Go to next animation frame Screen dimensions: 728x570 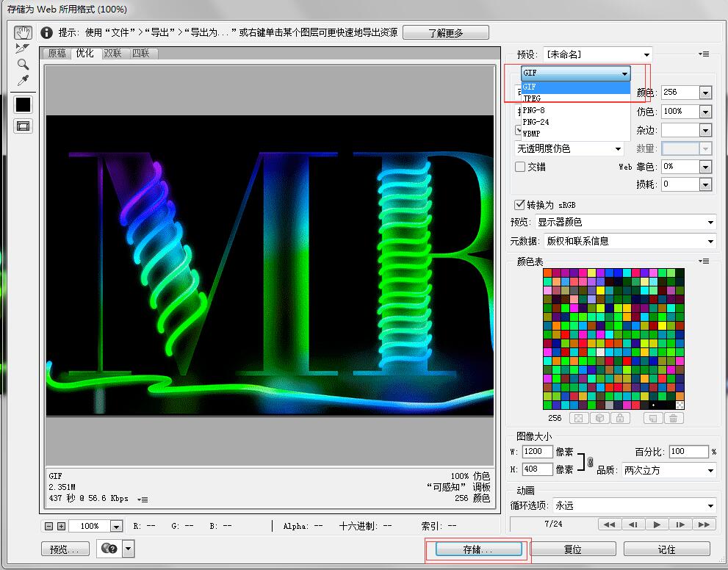680,524
